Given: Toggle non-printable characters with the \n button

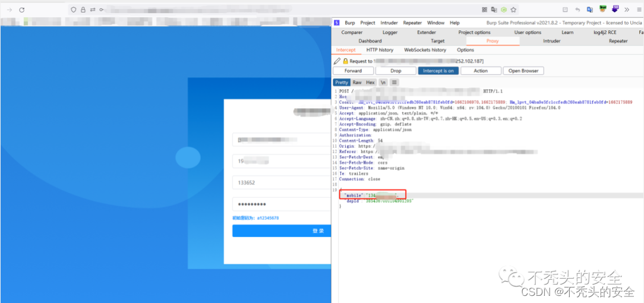Looking at the screenshot, I should 383,83.
